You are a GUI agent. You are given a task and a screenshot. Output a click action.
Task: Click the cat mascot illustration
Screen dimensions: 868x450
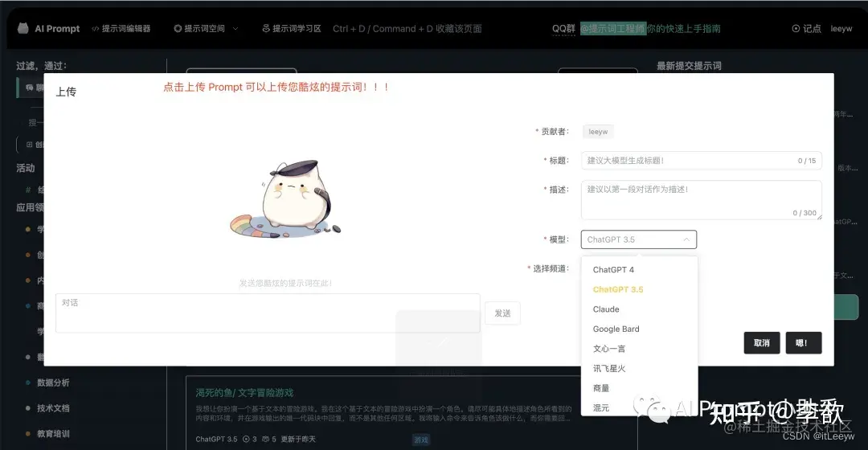click(285, 200)
